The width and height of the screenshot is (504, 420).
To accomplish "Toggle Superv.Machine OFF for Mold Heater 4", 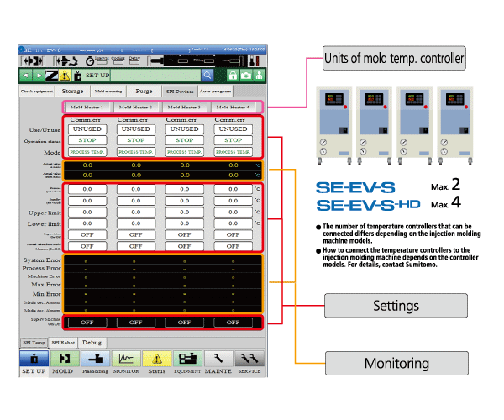I will [233, 323].
